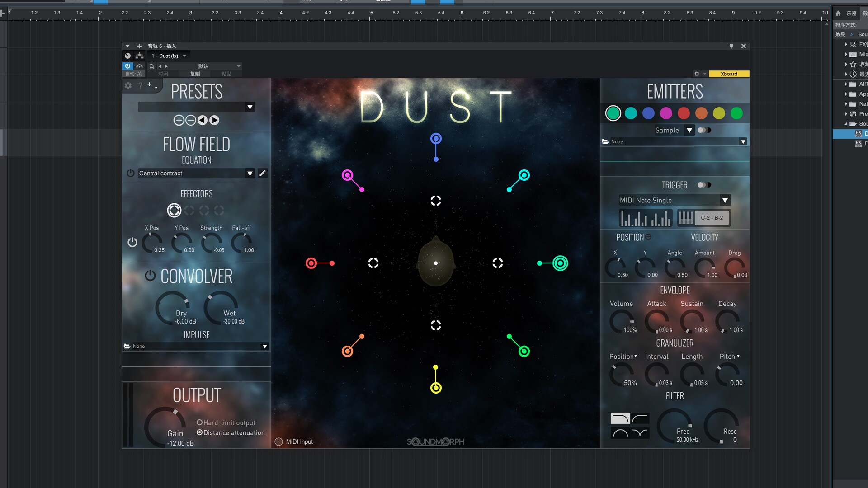The image size is (868, 488).
Task: Click the settings gear near the Xboard button
Action: [x=697, y=74]
